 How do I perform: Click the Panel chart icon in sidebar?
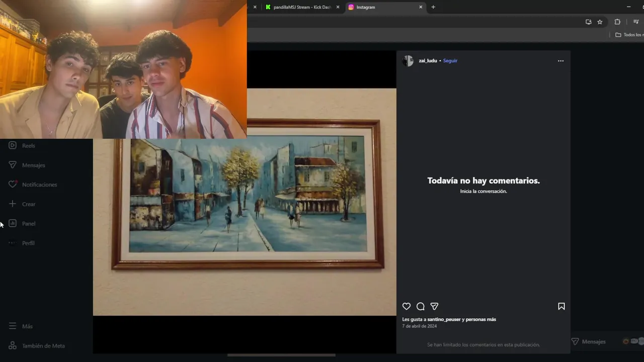(13, 223)
